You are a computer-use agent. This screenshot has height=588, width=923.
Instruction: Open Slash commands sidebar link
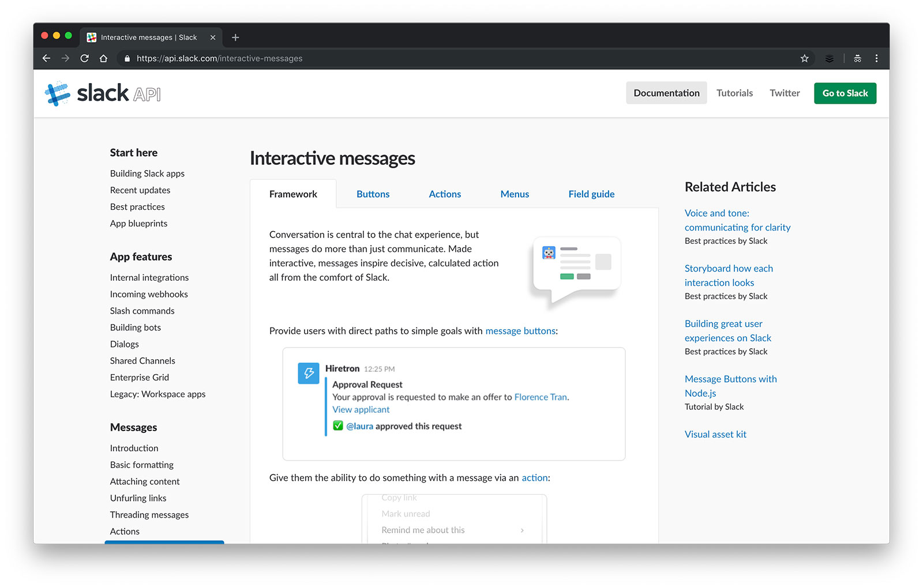click(142, 311)
